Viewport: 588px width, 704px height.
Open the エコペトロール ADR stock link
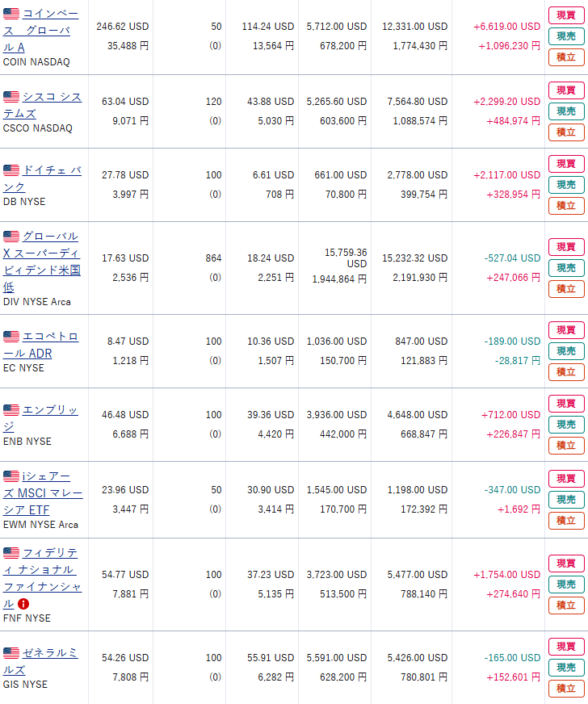(x=40, y=345)
